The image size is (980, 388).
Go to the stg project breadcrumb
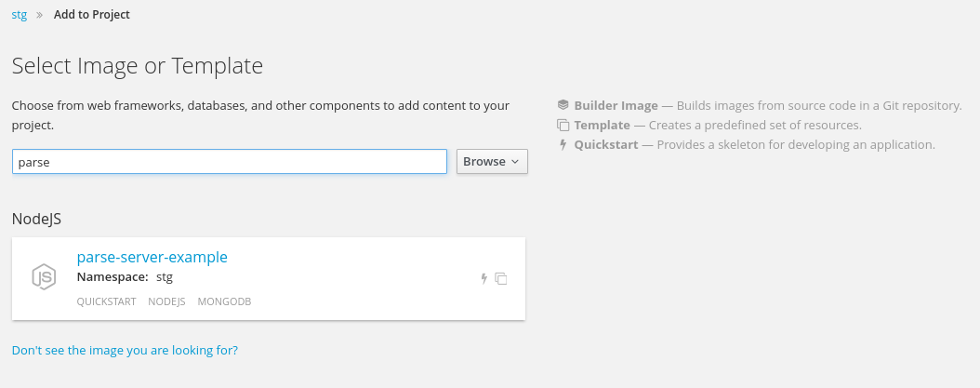coord(19,15)
